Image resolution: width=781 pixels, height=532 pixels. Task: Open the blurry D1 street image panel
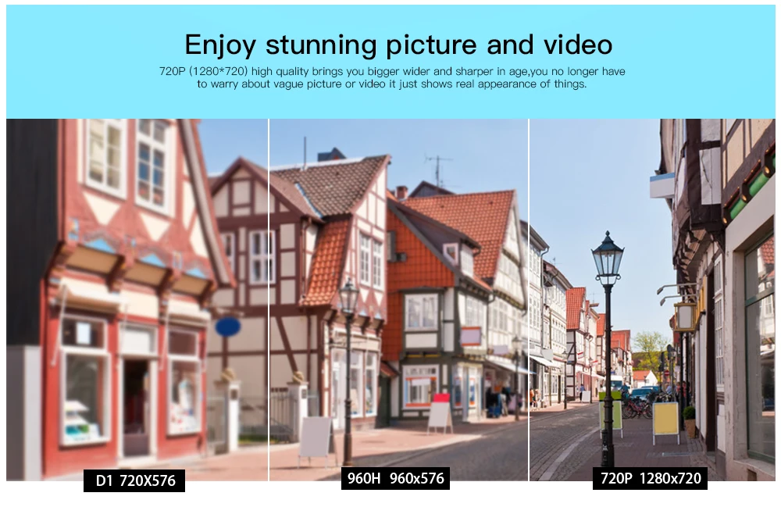(x=137, y=299)
